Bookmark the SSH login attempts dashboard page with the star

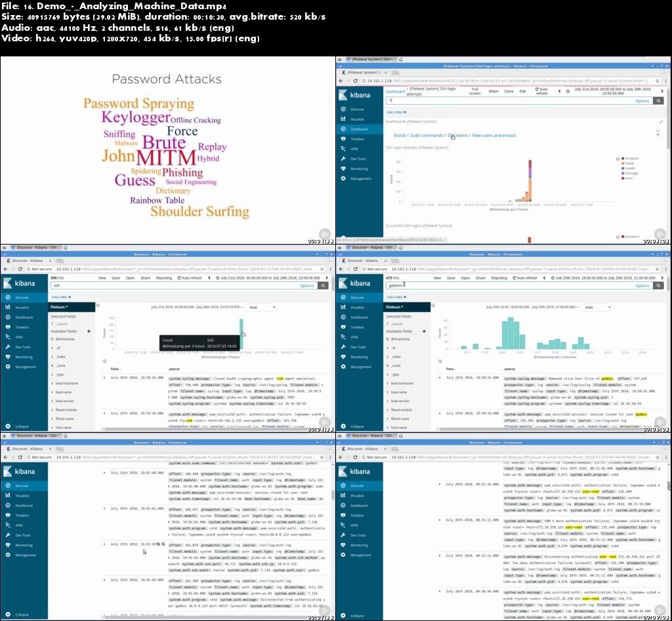point(658,81)
